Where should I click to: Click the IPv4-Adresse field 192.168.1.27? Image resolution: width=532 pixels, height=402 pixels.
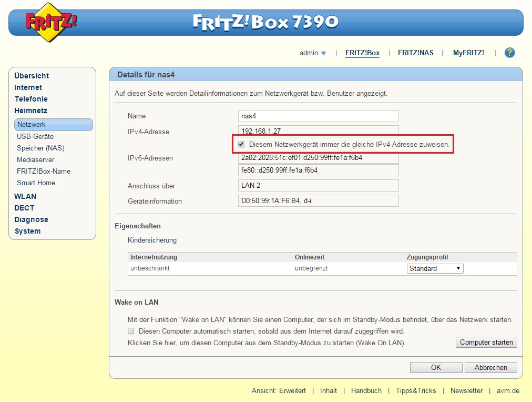click(318, 130)
